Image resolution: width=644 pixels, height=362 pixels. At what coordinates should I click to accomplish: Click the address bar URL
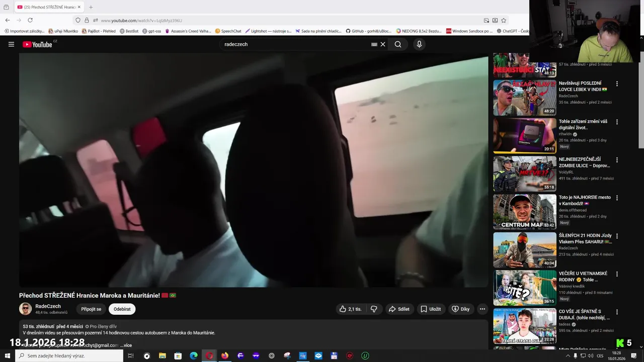click(141, 21)
